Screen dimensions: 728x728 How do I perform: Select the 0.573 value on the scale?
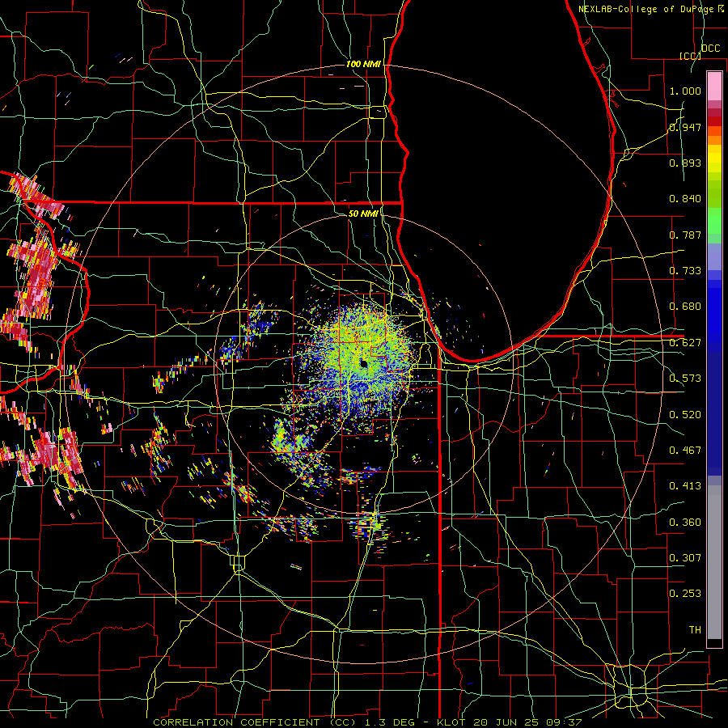tap(685, 379)
